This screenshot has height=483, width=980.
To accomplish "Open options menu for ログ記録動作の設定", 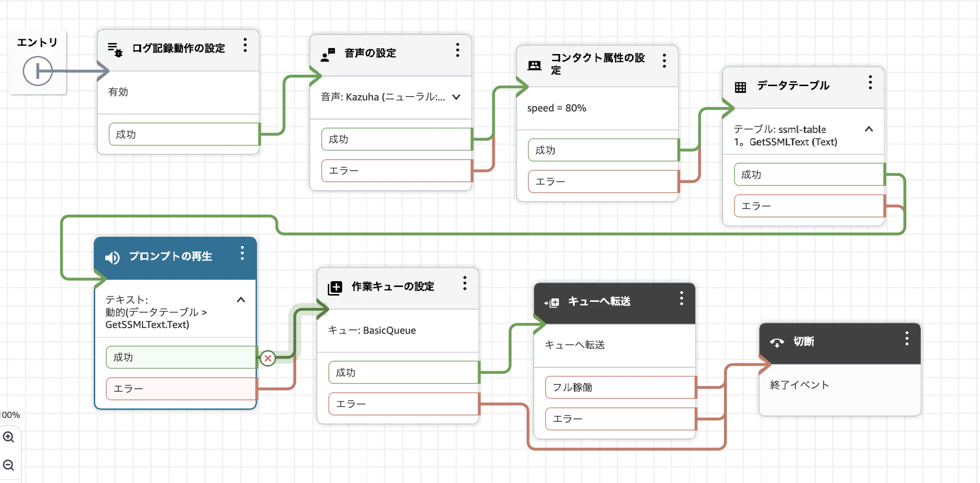I will tap(245, 45).
